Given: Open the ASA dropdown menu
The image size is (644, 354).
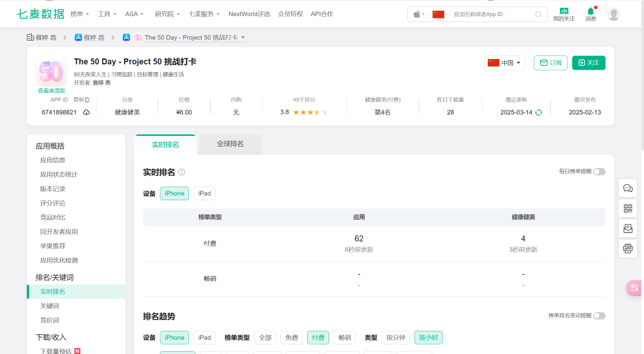Looking at the screenshot, I should (x=134, y=14).
